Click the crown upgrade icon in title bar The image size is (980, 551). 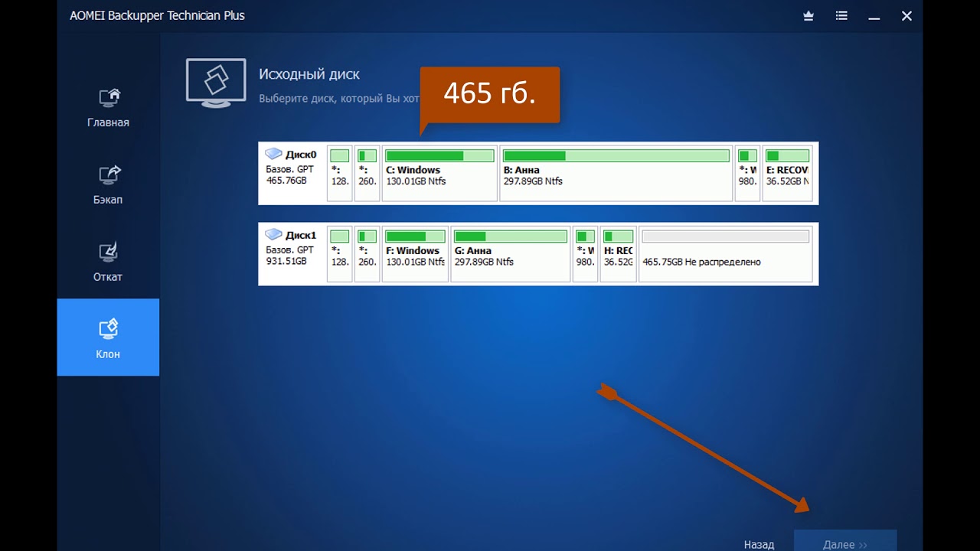tap(808, 15)
